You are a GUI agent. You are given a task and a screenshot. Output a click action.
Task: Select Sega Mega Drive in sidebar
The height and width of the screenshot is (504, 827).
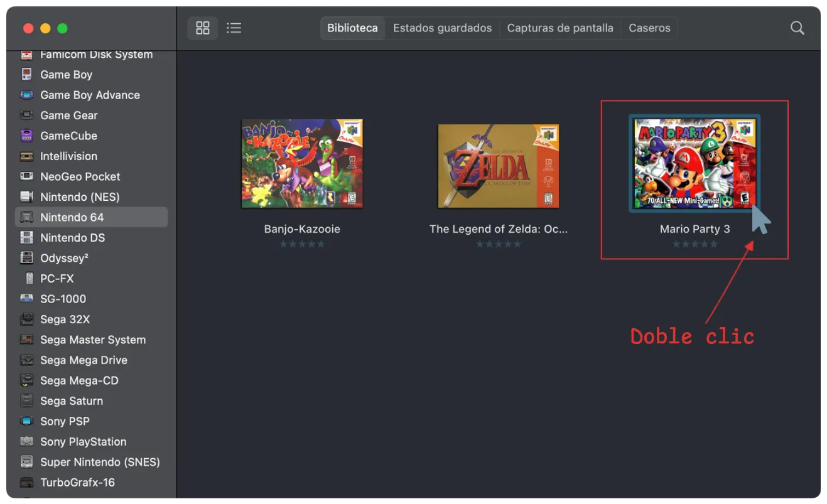coord(84,360)
